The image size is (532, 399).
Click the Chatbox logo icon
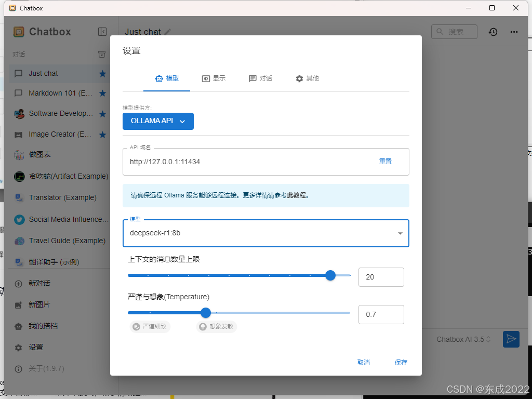(19, 32)
